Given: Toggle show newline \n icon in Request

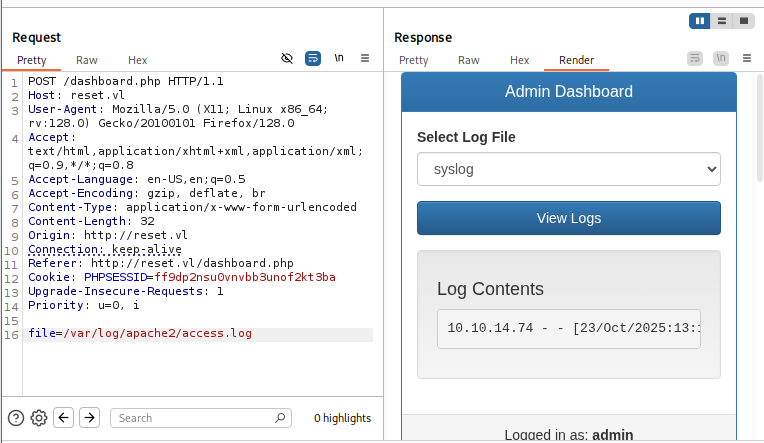Looking at the screenshot, I should coord(339,58).
